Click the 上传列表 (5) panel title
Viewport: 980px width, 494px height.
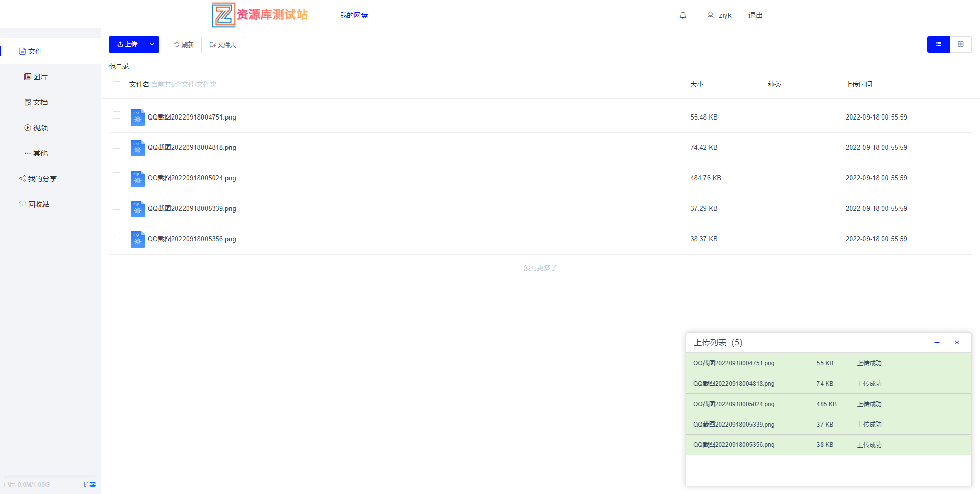[x=718, y=343]
